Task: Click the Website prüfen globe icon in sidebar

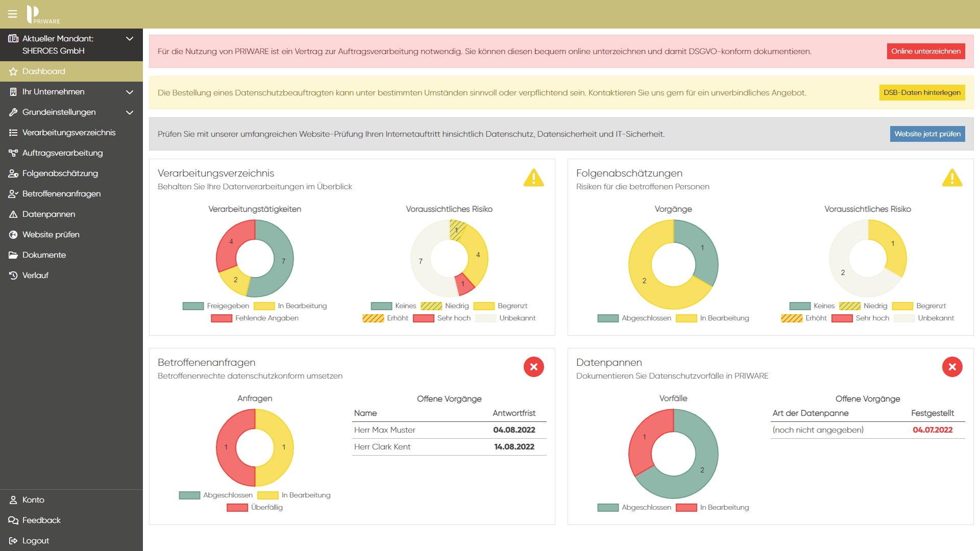Action: [x=13, y=235]
